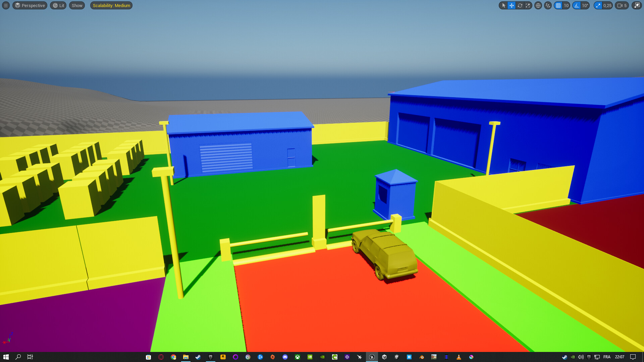Switch to the scale tool

(528, 5)
